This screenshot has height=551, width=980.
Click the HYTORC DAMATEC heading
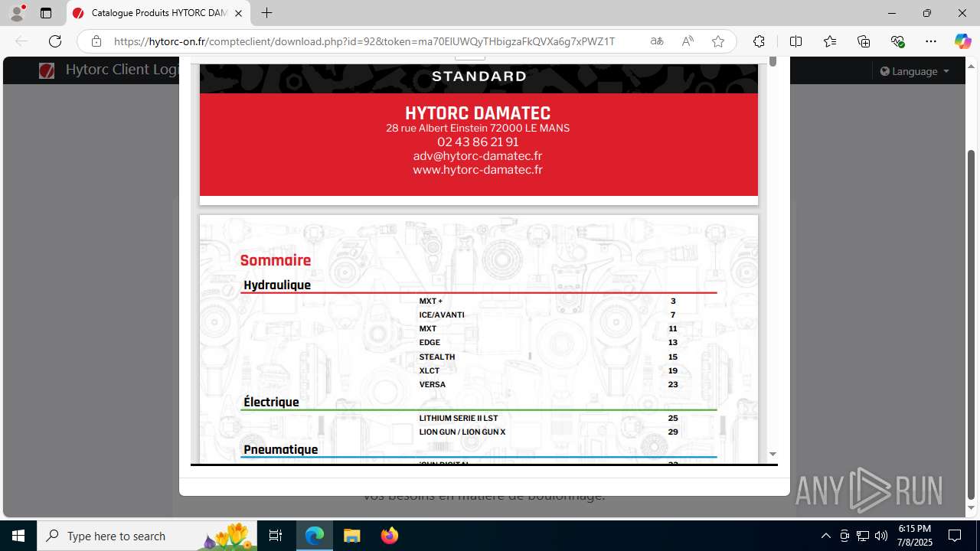[x=478, y=113]
